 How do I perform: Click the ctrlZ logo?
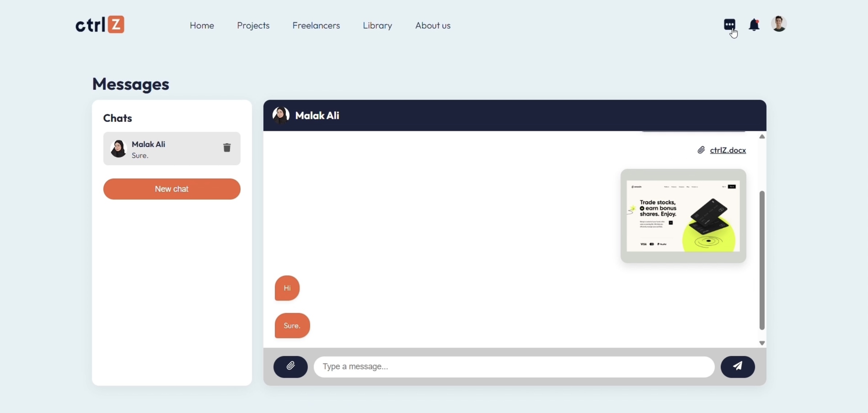pos(100,24)
